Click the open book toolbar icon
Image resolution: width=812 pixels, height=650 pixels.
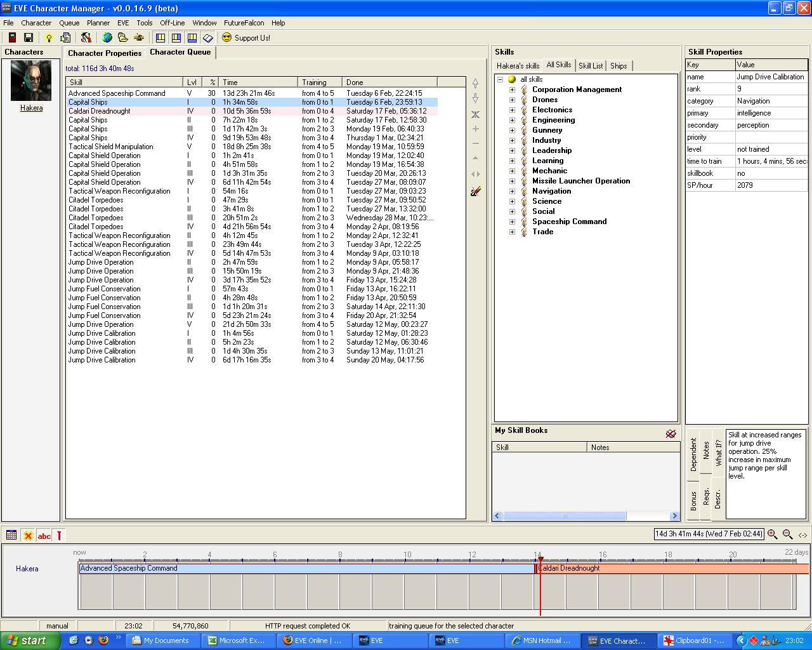[207, 38]
